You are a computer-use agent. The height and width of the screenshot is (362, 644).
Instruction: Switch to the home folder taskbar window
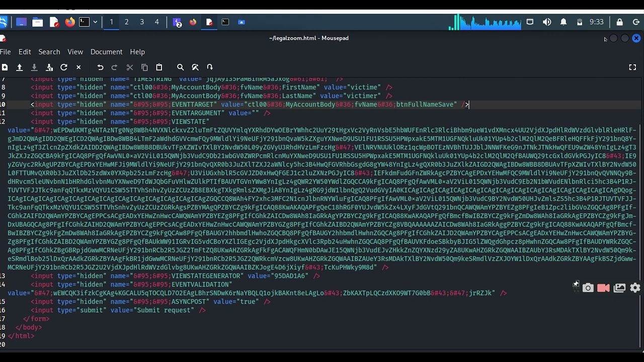pyautogui.click(x=242, y=22)
